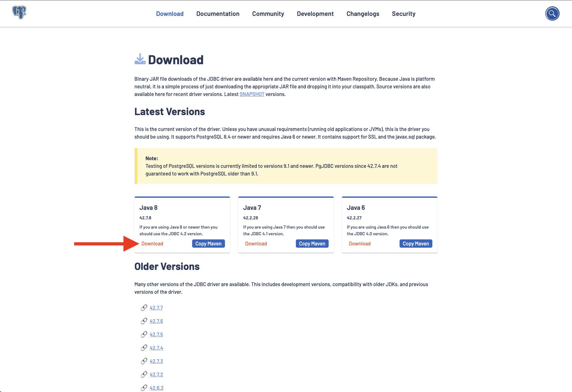This screenshot has width=572, height=392.
Task: Follow the SNAPSHOT versions link
Action: pyautogui.click(x=252, y=94)
